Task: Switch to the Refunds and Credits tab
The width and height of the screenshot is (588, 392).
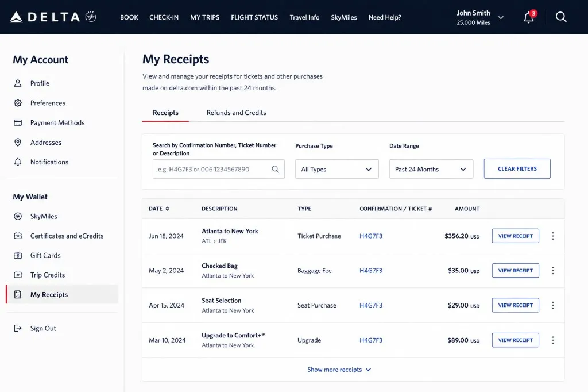Action: click(x=236, y=113)
